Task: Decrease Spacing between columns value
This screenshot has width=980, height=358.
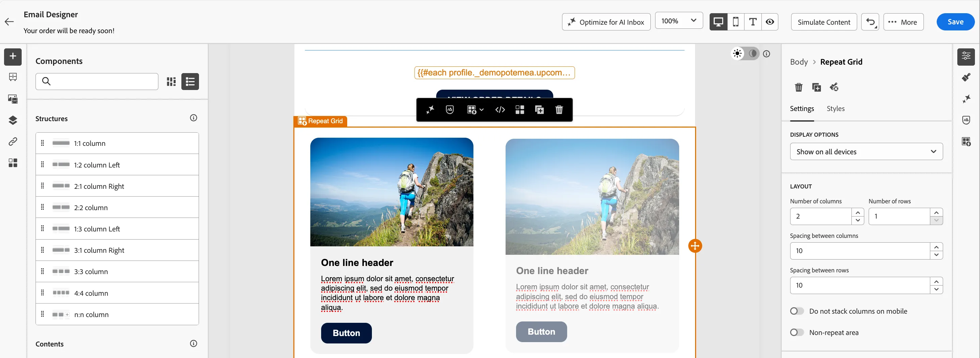Action: tap(936, 255)
